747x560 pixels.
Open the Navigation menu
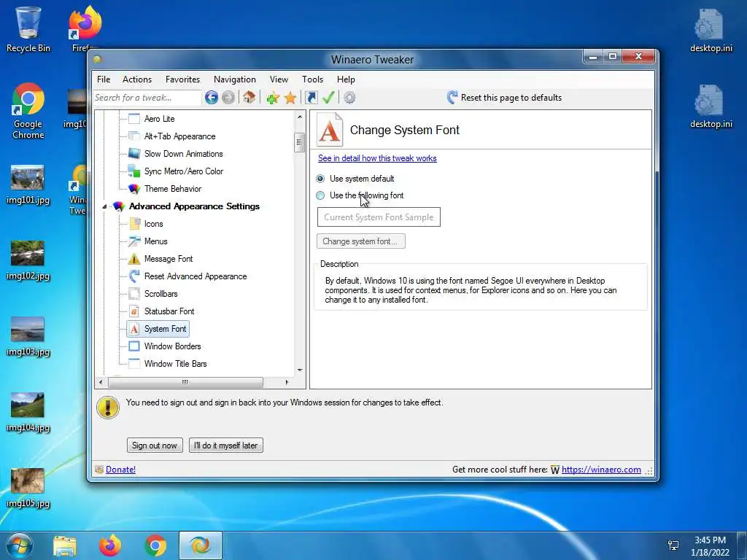pos(234,79)
